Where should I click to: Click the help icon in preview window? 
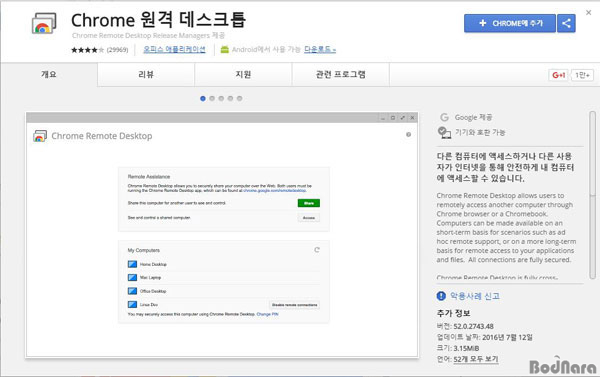pos(408,134)
